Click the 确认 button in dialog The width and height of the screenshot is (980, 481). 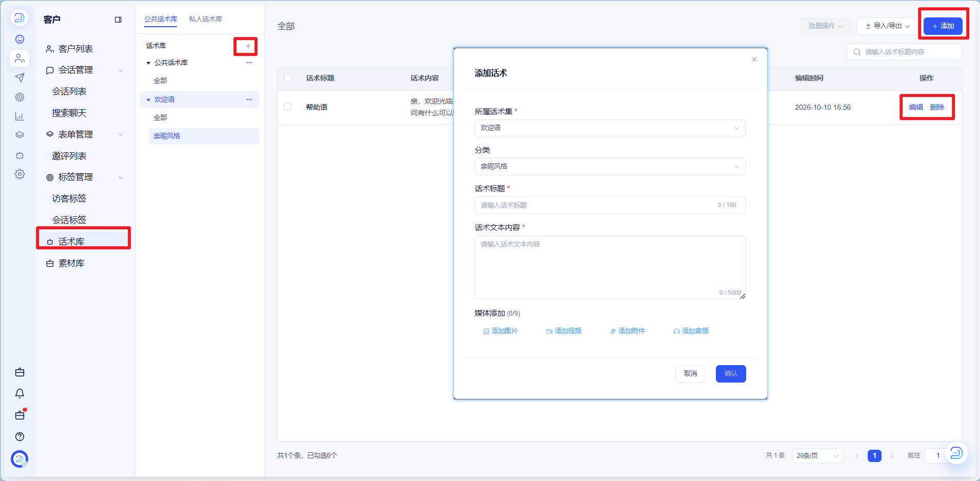pos(731,374)
